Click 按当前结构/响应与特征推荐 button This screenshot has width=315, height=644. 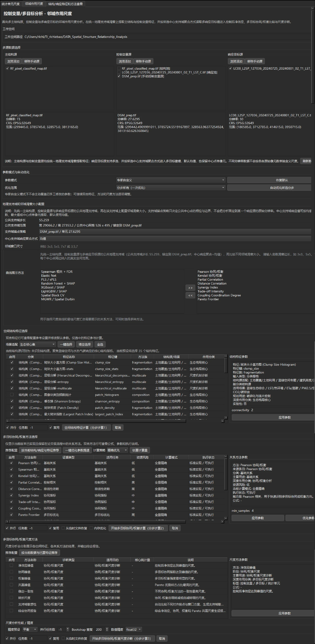40,450
